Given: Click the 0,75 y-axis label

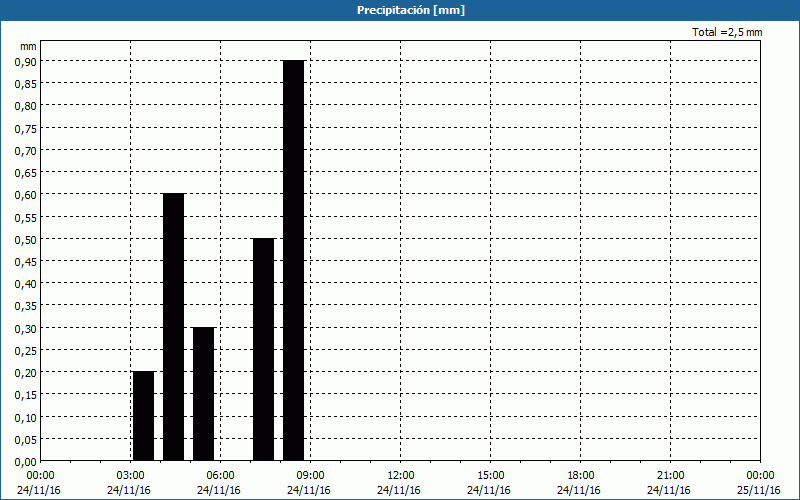Looking at the screenshot, I should pyautogui.click(x=26, y=128).
